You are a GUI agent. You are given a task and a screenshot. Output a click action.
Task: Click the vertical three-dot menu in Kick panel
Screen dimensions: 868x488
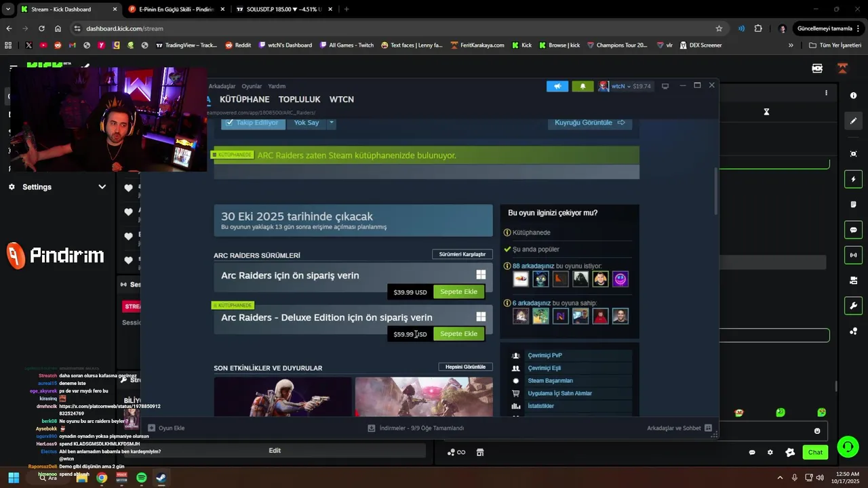(826, 93)
